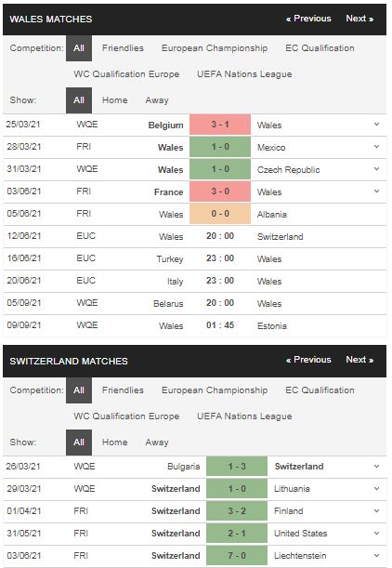Choose WC Qualification Europe for Switzerland
The width and height of the screenshot is (392, 568).
(x=126, y=416)
